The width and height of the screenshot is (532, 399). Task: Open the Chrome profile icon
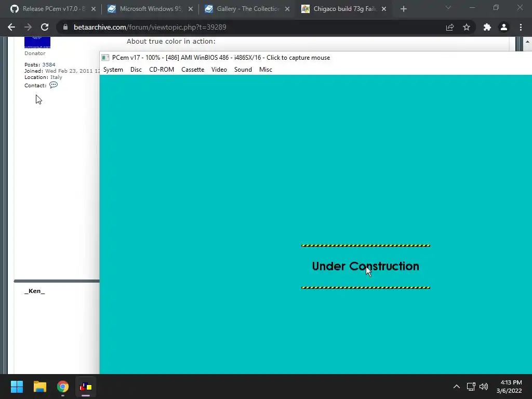[x=504, y=27]
